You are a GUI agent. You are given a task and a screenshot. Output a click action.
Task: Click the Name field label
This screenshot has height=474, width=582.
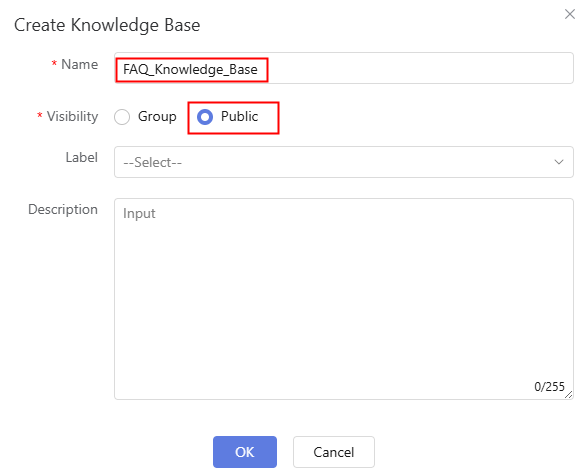79,64
